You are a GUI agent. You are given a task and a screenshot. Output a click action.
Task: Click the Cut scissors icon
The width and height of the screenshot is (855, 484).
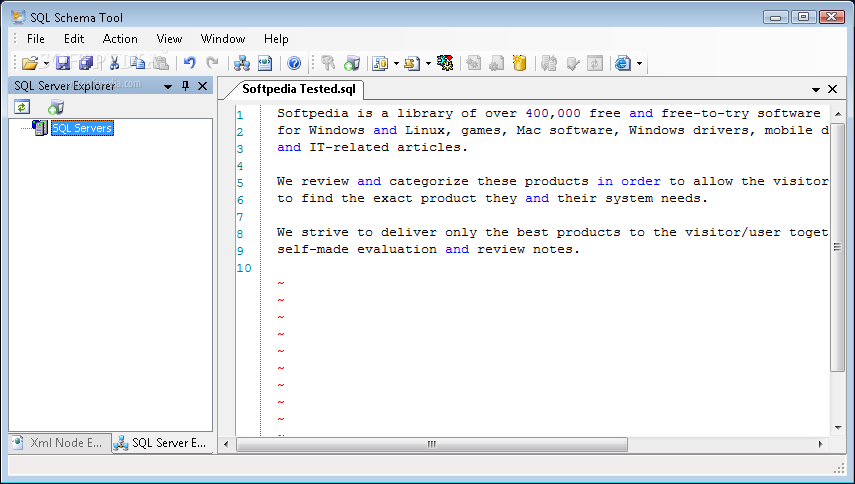point(115,63)
